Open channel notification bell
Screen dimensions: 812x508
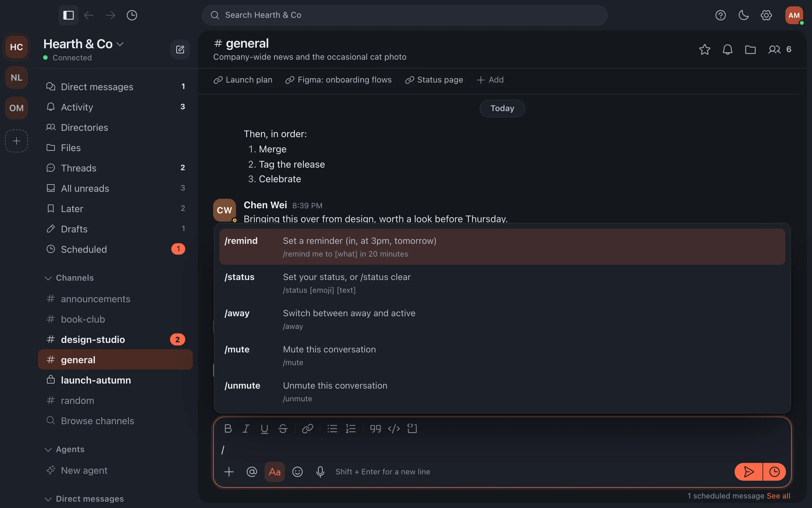(727, 50)
